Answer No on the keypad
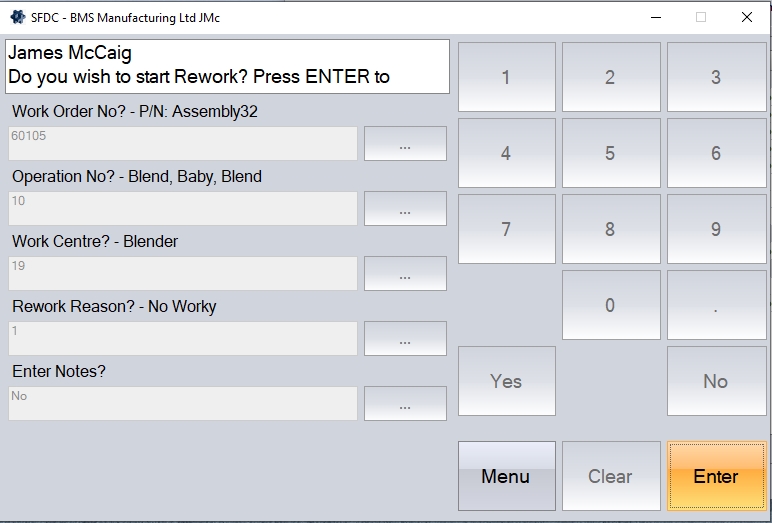 pyautogui.click(x=715, y=381)
